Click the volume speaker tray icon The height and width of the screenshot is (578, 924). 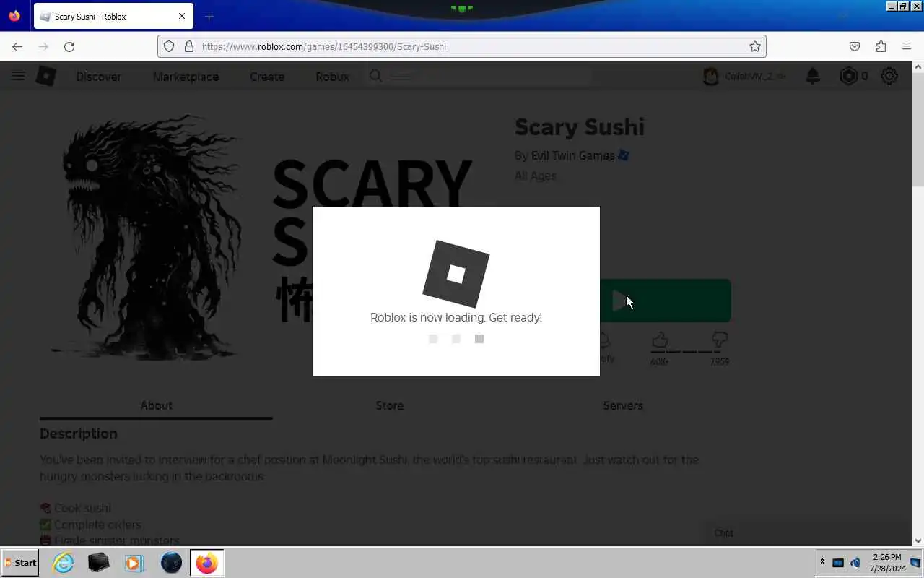(855, 563)
